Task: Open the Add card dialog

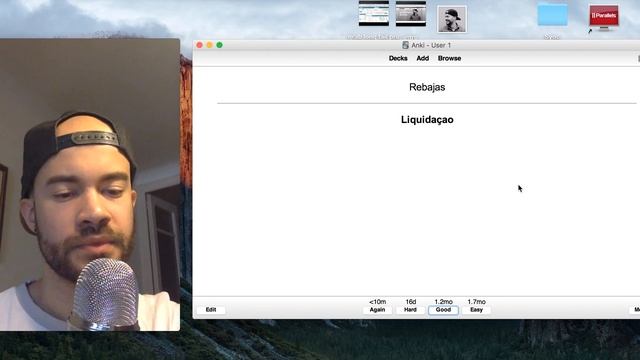Action: pos(422,58)
